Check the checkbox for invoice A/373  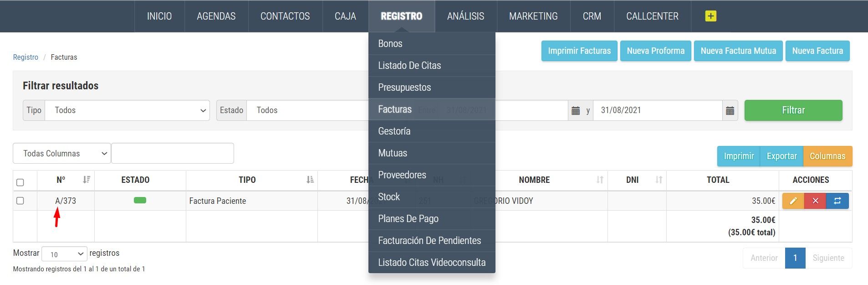[x=20, y=201]
